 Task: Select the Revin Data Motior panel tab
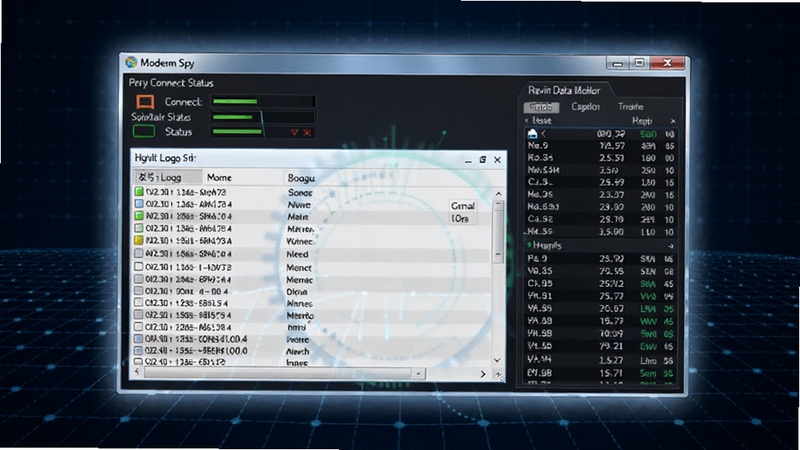click(x=564, y=90)
